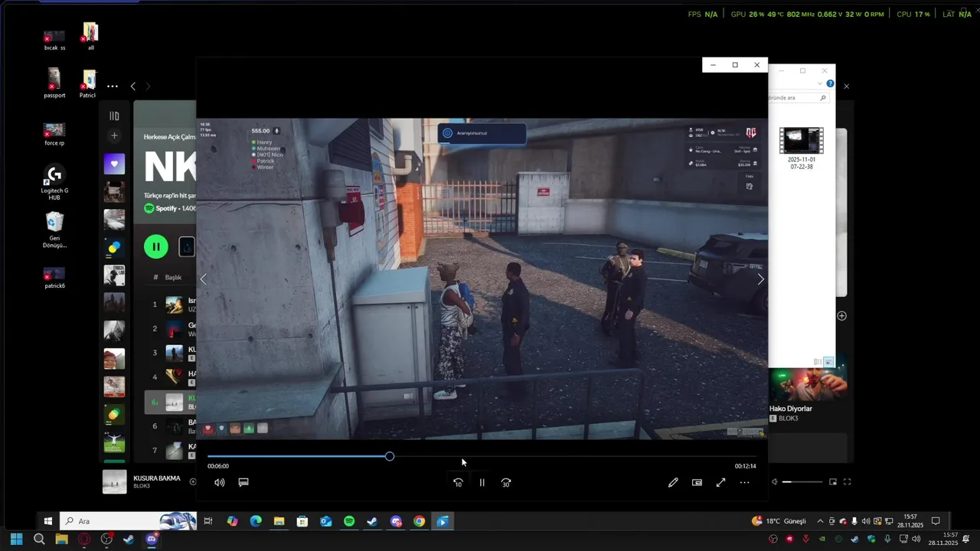This screenshot has width=980, height=551.
Task: Switch the video to mini player view
Action: (697, 483)
